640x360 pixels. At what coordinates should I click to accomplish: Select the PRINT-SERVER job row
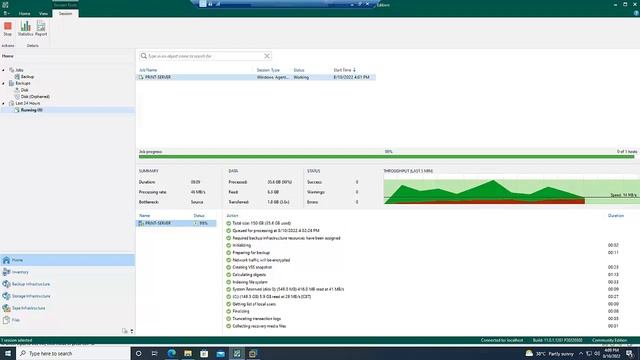(256, 77)
